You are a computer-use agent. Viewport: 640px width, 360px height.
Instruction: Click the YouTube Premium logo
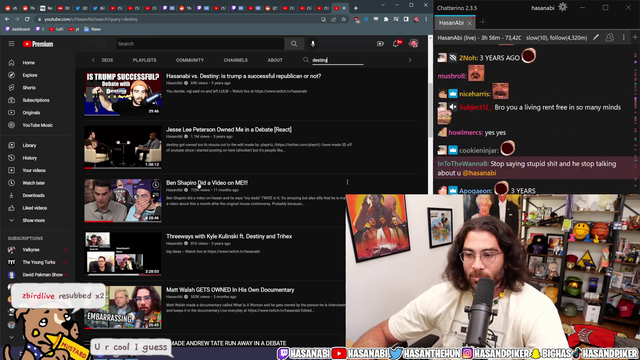(38, 44)
